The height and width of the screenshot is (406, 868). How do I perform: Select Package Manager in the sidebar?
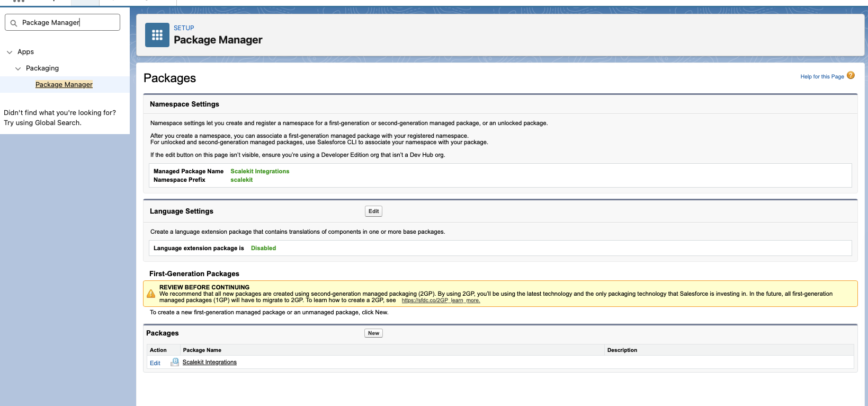(64, 85)
